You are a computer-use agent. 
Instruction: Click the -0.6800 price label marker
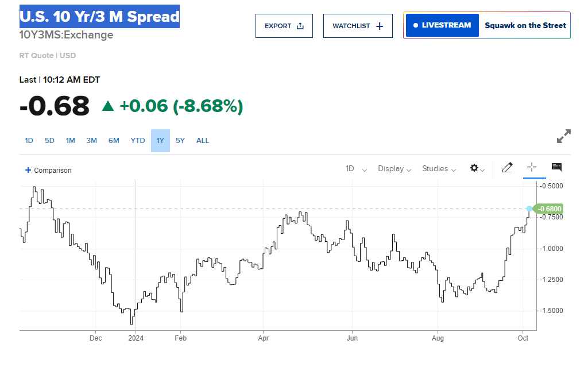click(550, 209)
